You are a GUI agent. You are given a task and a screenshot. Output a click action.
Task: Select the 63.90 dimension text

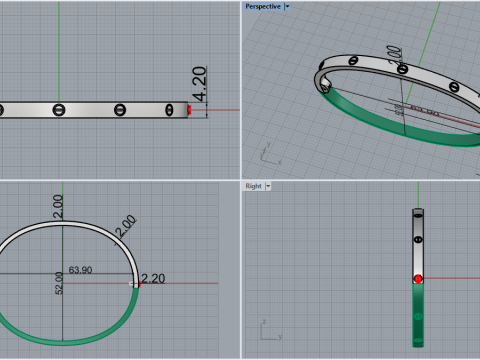[80, 270]
